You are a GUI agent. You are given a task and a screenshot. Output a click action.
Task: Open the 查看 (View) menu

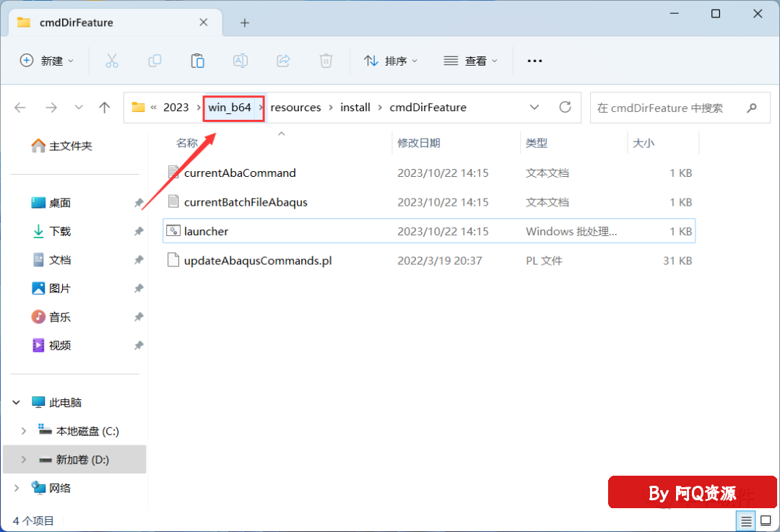[x=471, y=61]
